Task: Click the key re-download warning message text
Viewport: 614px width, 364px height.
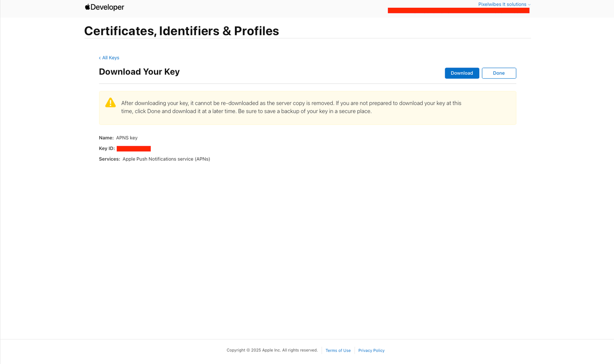Action: pos(291,107)
